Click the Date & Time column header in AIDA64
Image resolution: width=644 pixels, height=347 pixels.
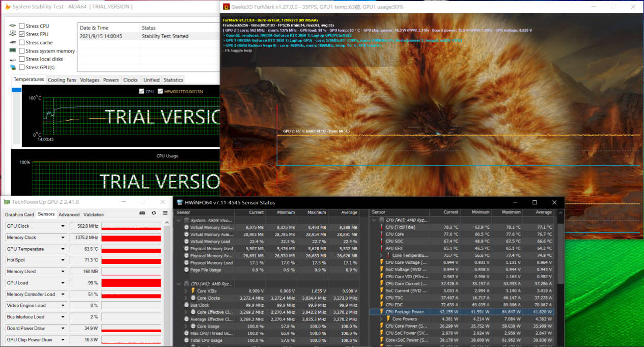[x=108, y=28]
